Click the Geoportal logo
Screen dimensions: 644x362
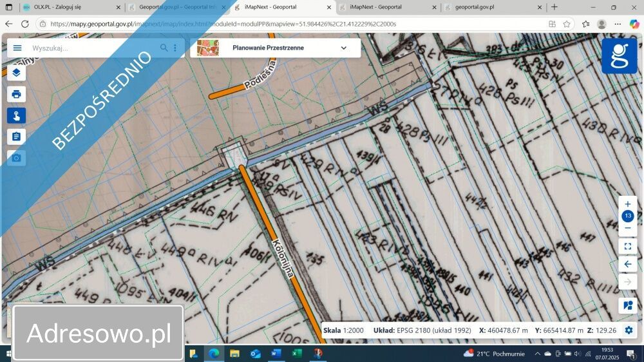click(620, 56)
